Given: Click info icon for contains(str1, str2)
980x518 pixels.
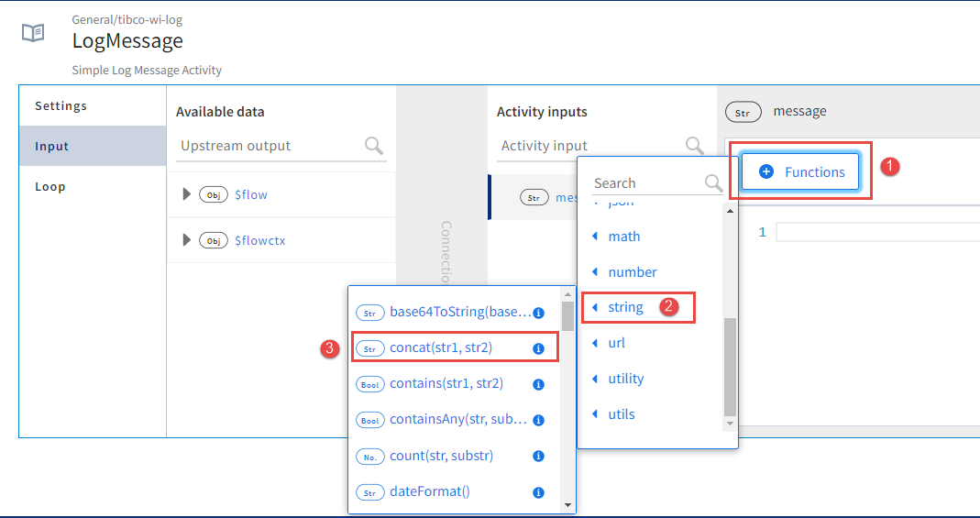Looking at the screenshot, I should [539, 384].
